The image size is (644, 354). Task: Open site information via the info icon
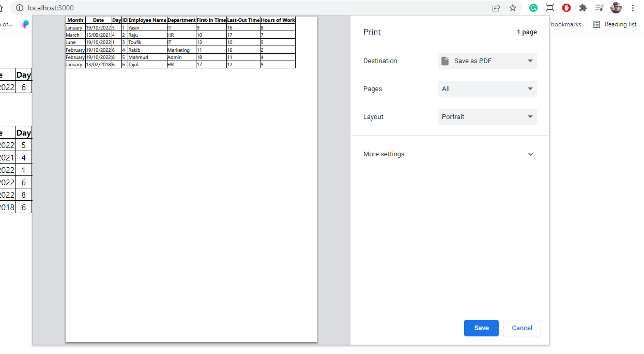tap(19, 8)
